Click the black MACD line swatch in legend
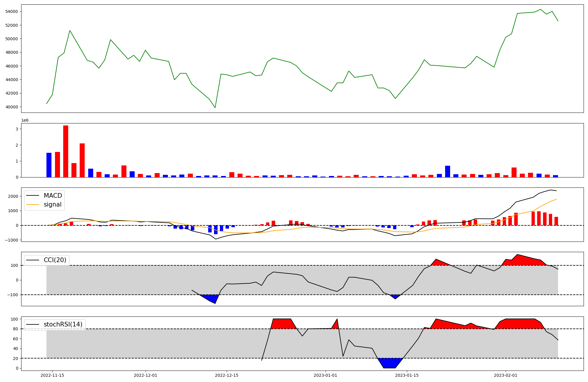The image size is (588, 382). pos(33,196)
